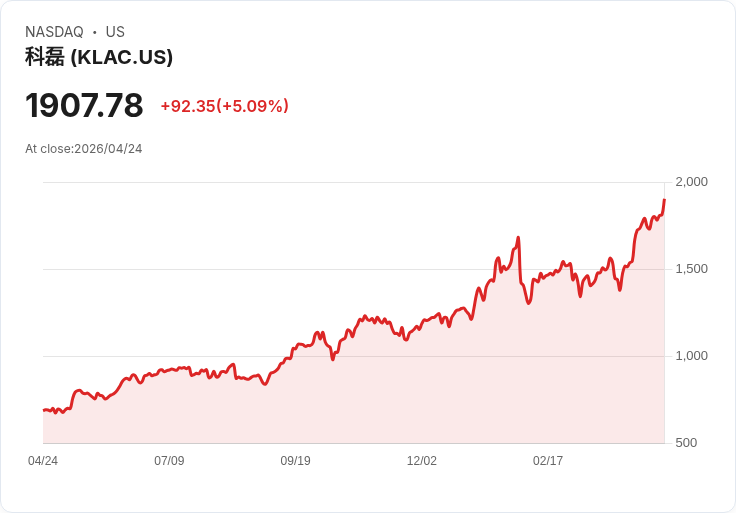Image resolution: width=736 pixels, height=513 pixels.
Task: Select the 科磊 (KLAC.US) stock title
Action: (x=99, y=57)
